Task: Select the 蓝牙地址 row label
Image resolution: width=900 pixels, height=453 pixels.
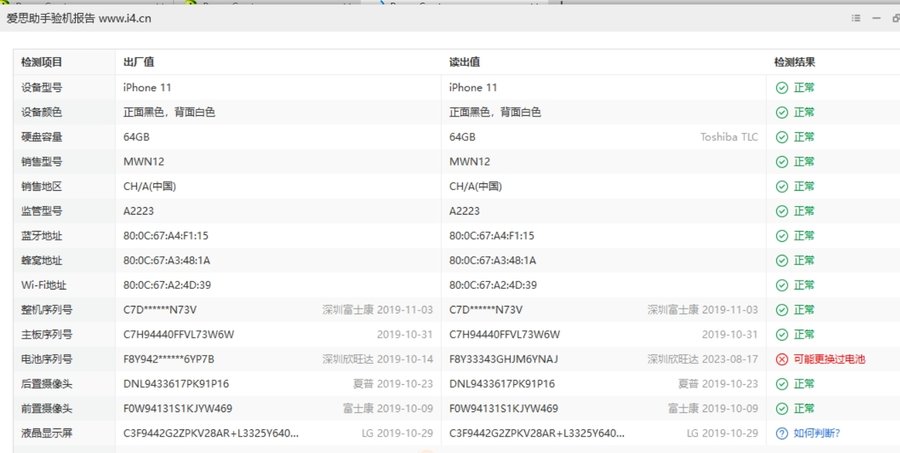Action: pyautogui.click(x=42, y=236)
